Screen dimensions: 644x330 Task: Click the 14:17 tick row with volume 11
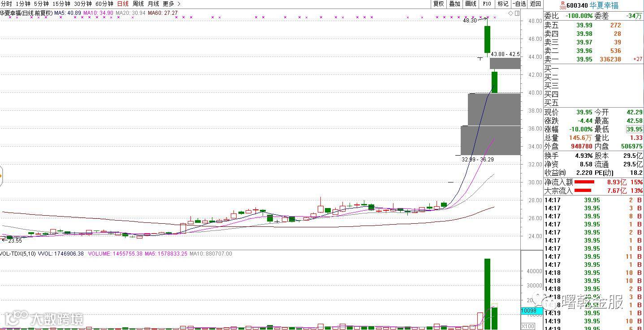click(594, 256)
